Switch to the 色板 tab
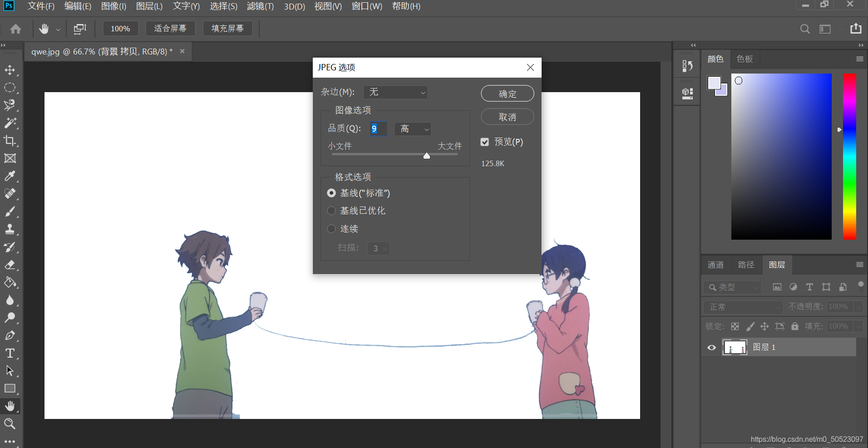Screen dimensions: 868x448 pos(745,59)
